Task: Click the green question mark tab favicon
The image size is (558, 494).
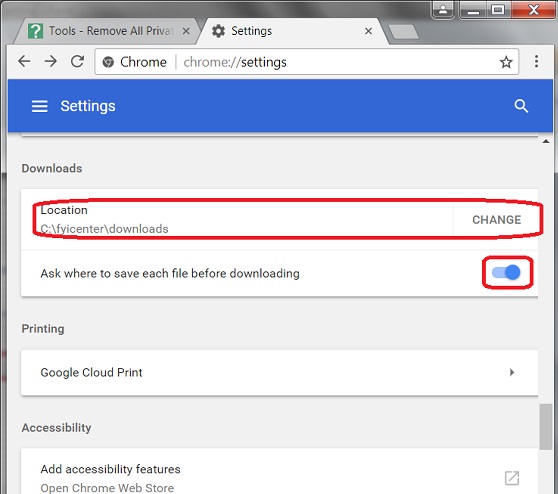Action: point(36,31)
